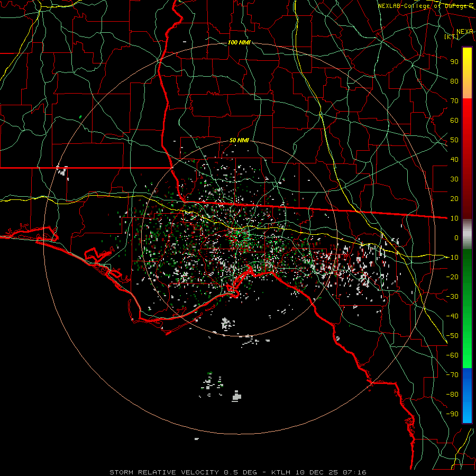
Task: Click the color scale value "20"
Action: coord(454,198)
